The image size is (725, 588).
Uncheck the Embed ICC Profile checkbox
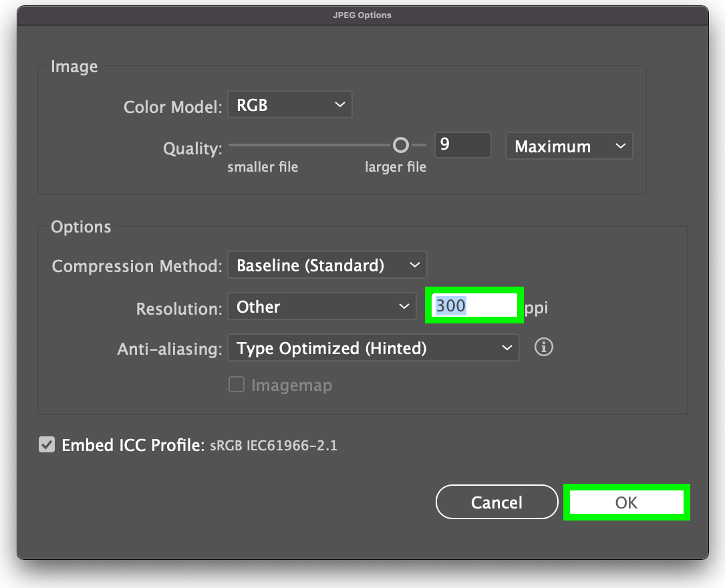[46, 445]
